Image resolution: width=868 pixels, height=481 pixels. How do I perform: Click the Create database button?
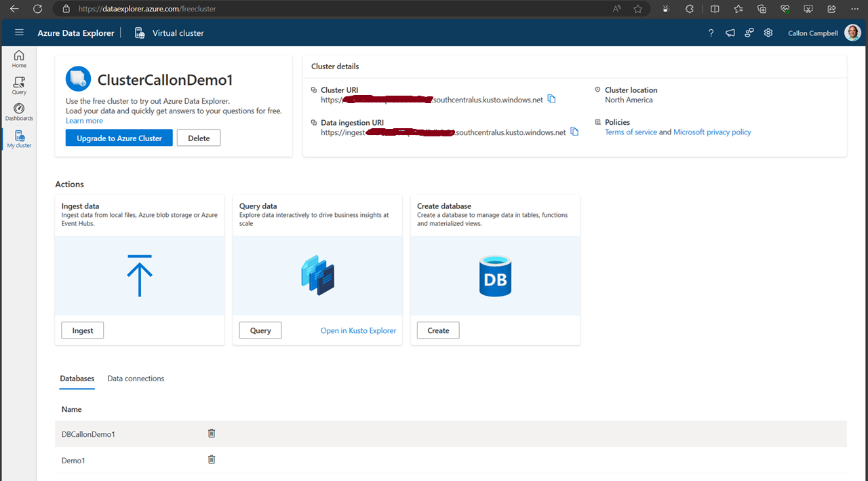coord(438,330)
